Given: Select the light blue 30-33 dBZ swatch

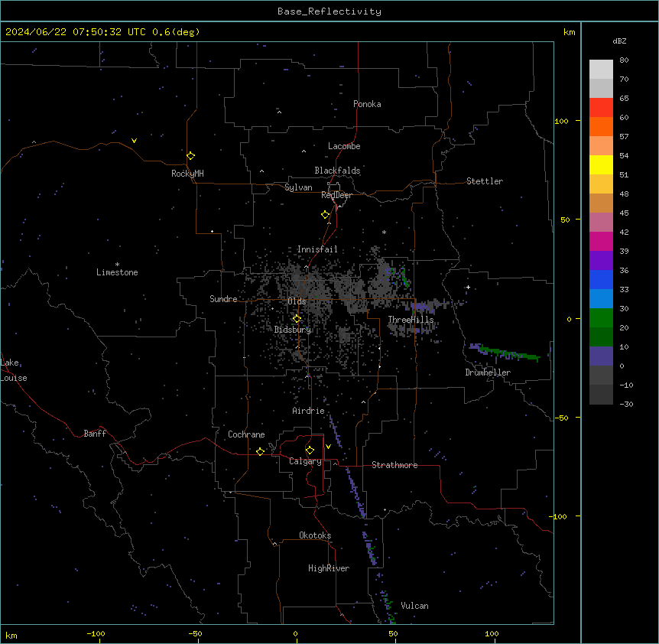Looking at the screenshot, I should (601, 299).
